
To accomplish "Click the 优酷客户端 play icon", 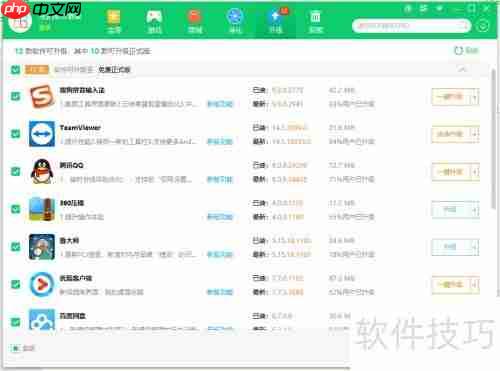I will (x=42, y=284).
